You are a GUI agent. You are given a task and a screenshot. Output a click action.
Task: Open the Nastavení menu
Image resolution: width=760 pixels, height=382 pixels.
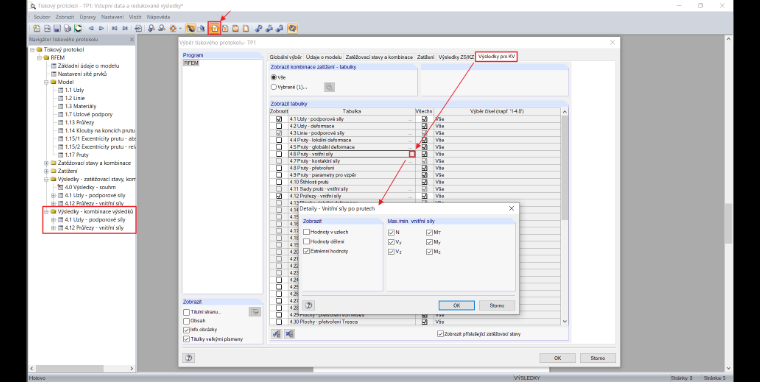pyautogui.click(x=112, y=17)
